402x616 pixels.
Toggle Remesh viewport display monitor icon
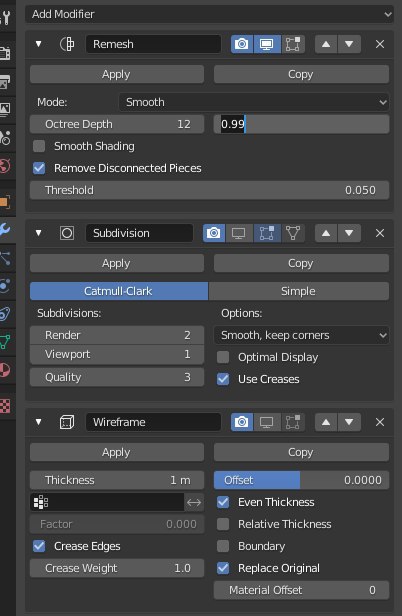267,44
